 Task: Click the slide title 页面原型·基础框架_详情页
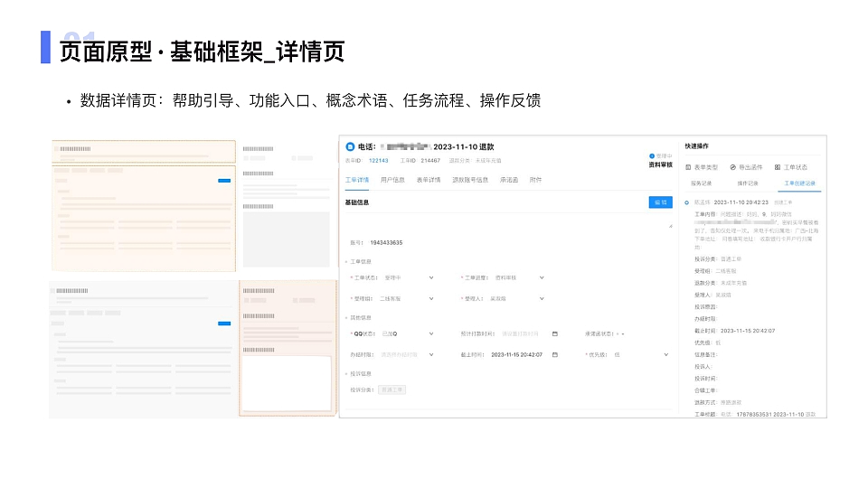[x=202, y=52]
